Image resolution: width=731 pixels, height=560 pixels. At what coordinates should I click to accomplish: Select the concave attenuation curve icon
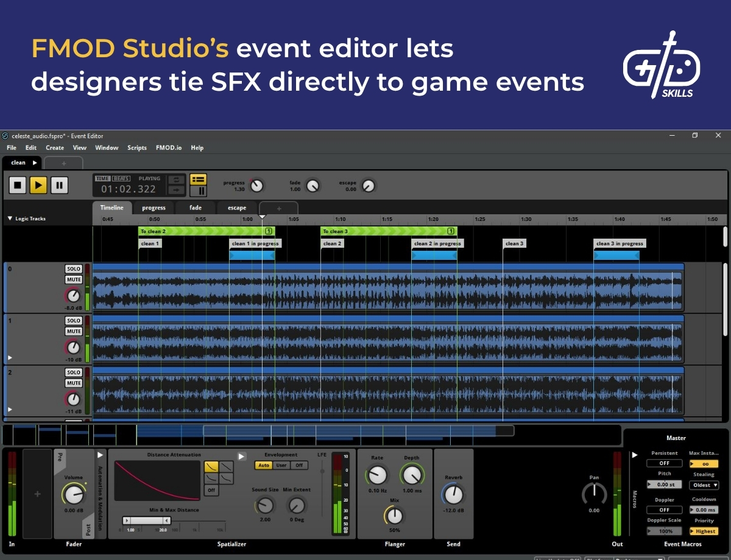211,466
